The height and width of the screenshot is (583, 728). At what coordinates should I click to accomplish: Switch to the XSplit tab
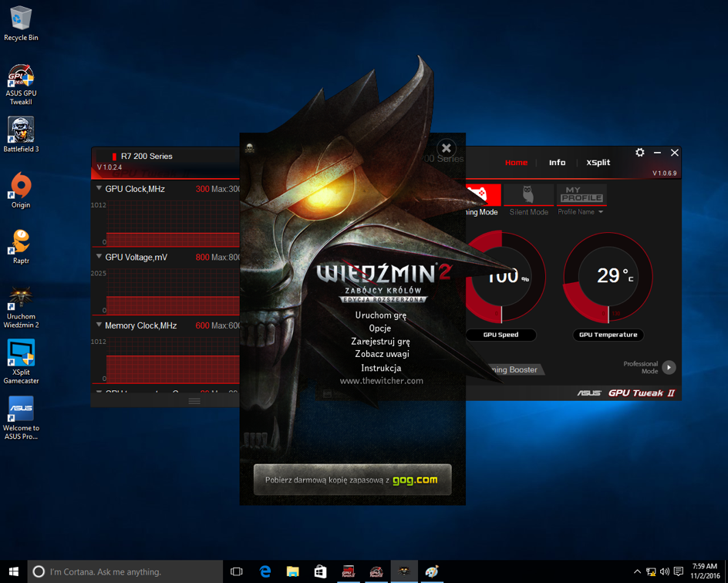pos(598,163)
